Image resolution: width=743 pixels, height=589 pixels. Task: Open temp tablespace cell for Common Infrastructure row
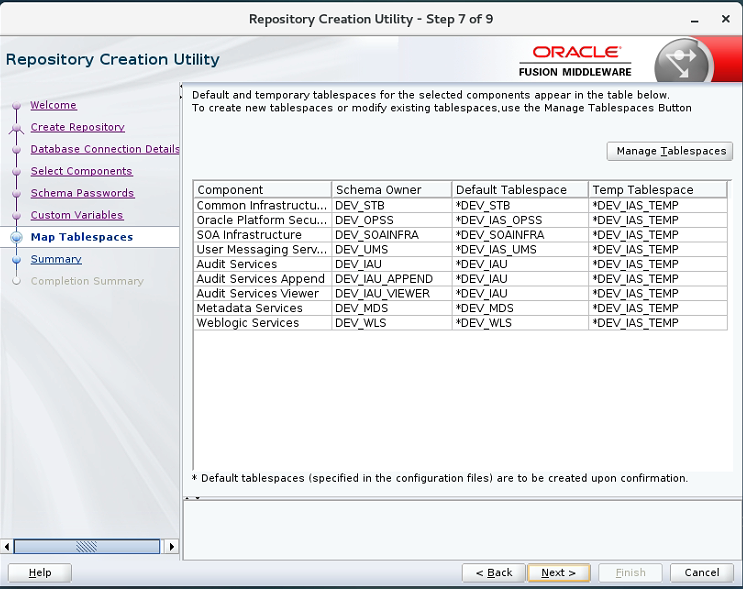pos(658,206)
